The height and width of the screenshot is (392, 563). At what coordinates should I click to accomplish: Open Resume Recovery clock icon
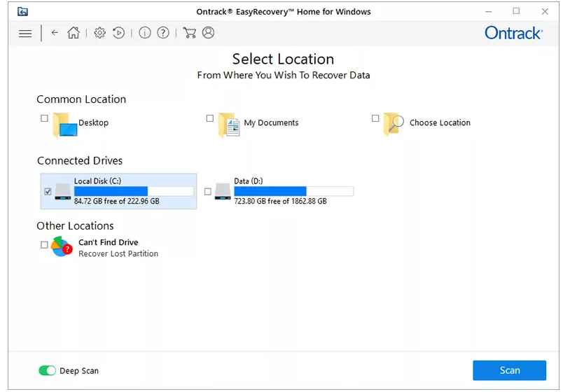118,33
